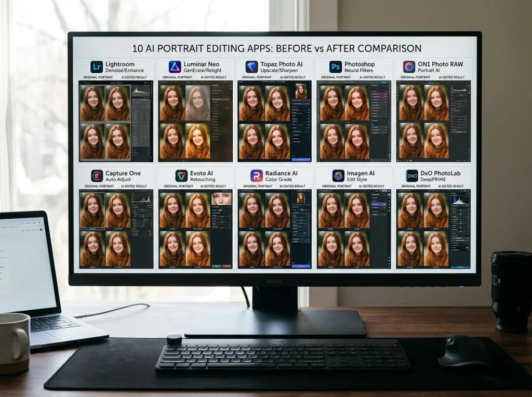Select the purple highlighted filter in Photoshop
532x397 pixels.
[379, 96]
